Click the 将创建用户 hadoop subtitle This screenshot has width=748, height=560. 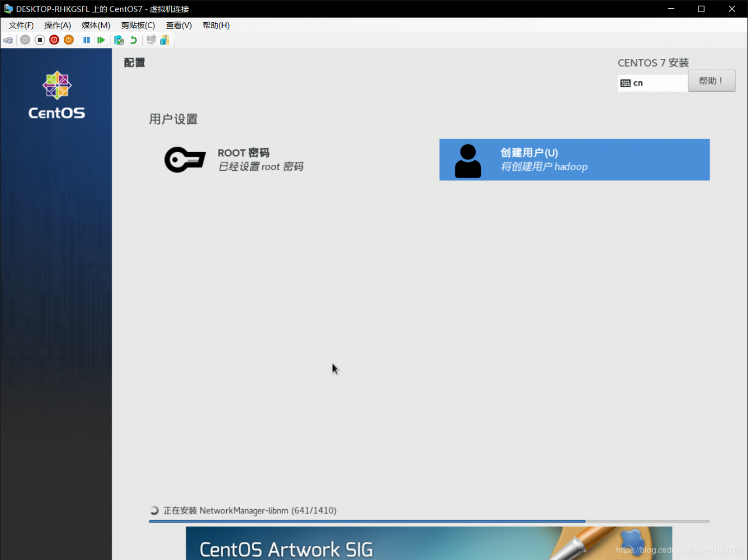544,167
